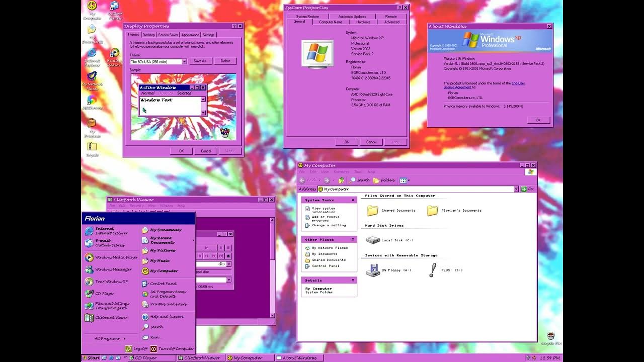Viewport: 644px width, 362px height.
Task: Open Theme dropdown in Display Properties
Action: coord(184,62)
